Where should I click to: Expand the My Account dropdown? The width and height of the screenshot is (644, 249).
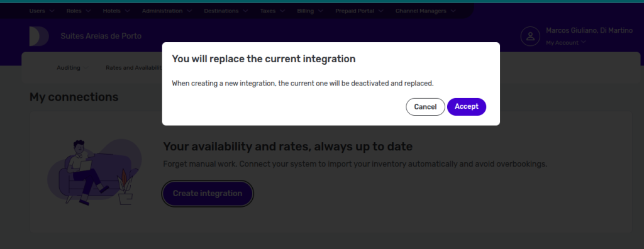565,43
